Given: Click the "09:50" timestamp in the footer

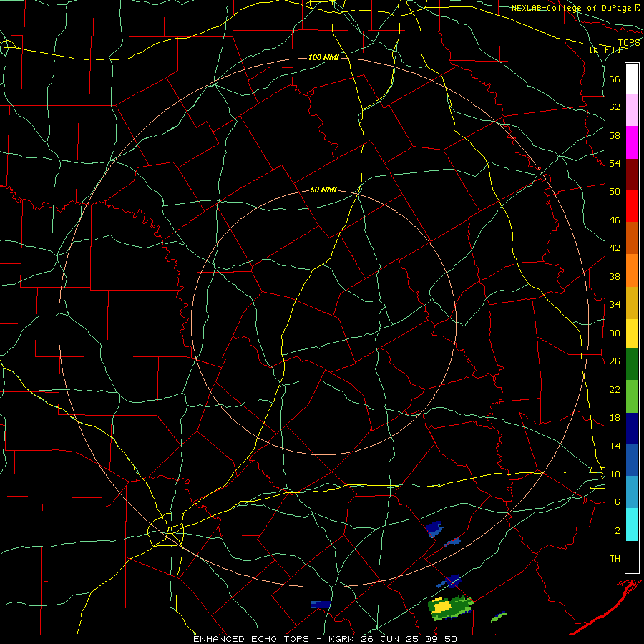Looking at the screenshot, I should [x=442, y=639].
